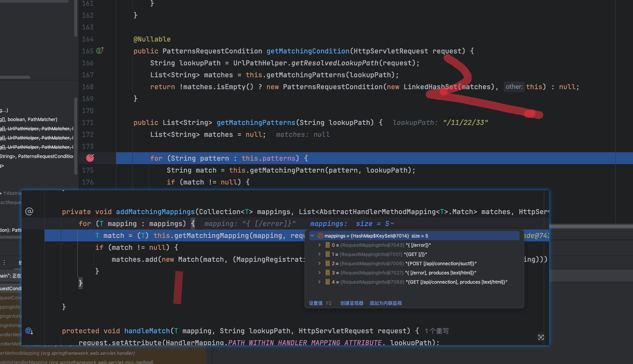Image resolution: width=633 pixels, height=364 pixels.
Task: Select the 'GET /api/connection' value text
Action: tap(456, 282)
